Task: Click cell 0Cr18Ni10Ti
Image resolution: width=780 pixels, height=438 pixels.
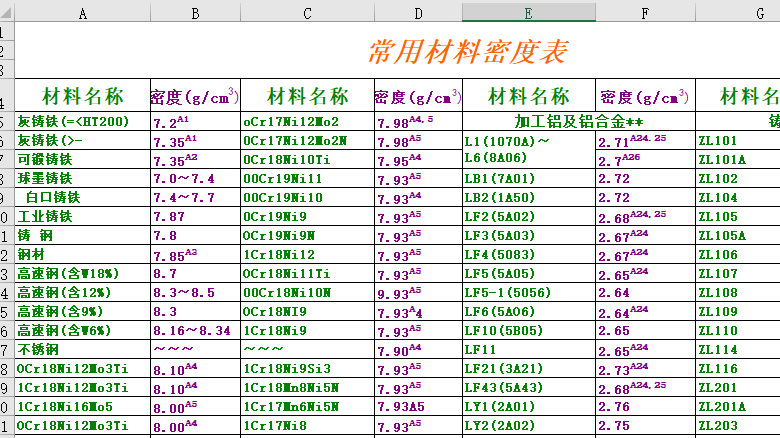Action: point(307,159)
